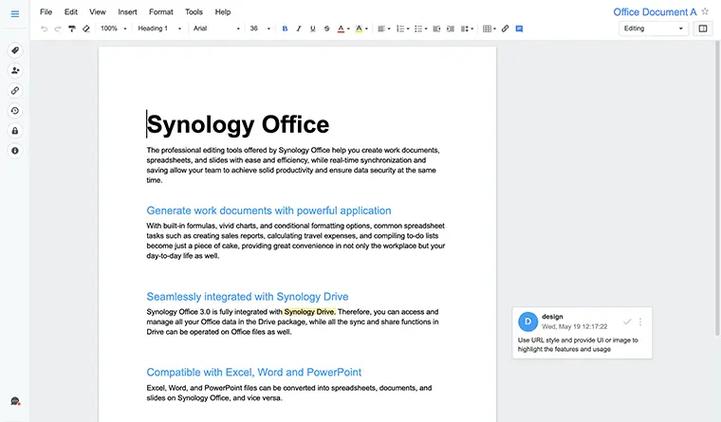Toggle bold formatting

285,29
